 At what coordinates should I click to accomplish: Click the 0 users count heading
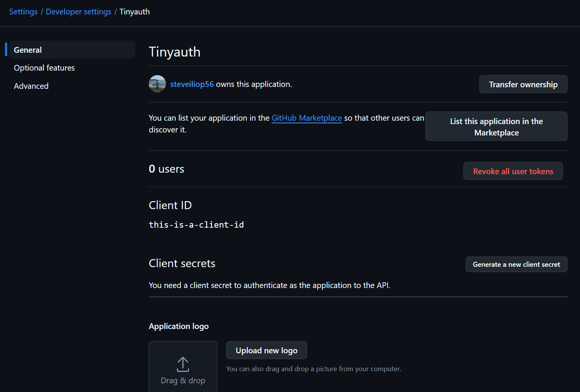tap(166, 169)
